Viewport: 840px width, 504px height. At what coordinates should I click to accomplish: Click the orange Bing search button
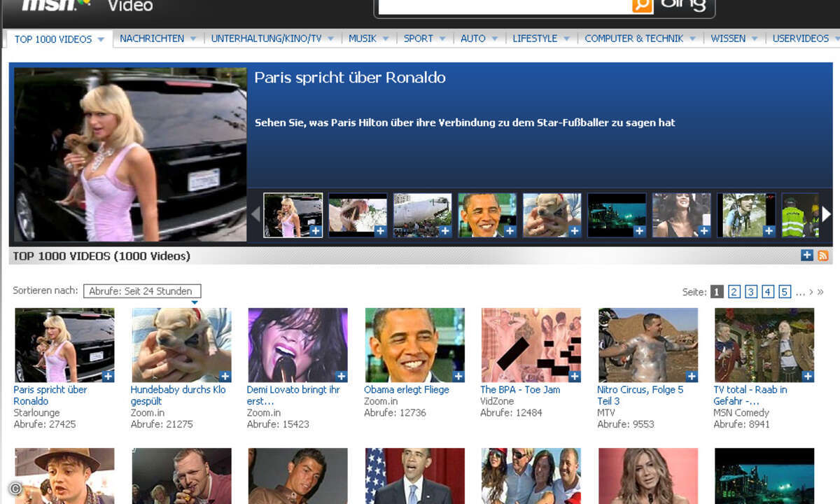click(641, 5)
